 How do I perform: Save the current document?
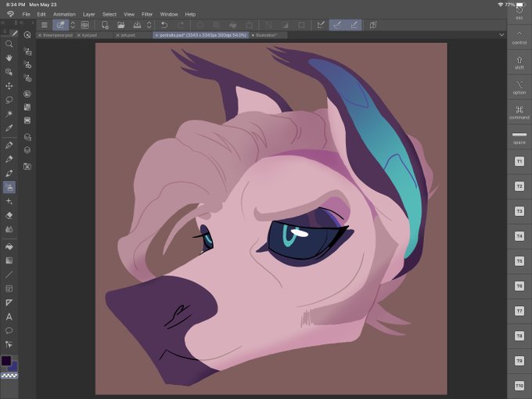137,25
